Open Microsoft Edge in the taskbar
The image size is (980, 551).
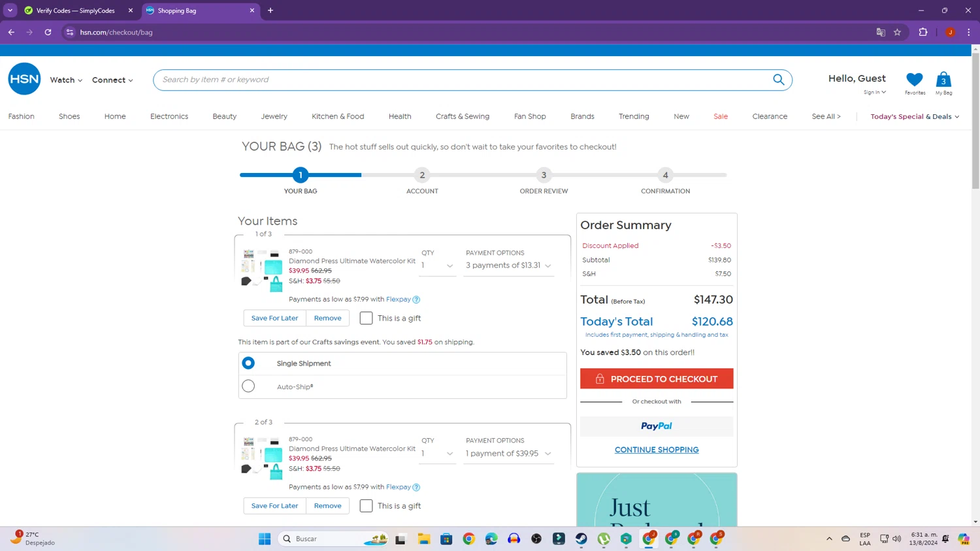(491, 539)
